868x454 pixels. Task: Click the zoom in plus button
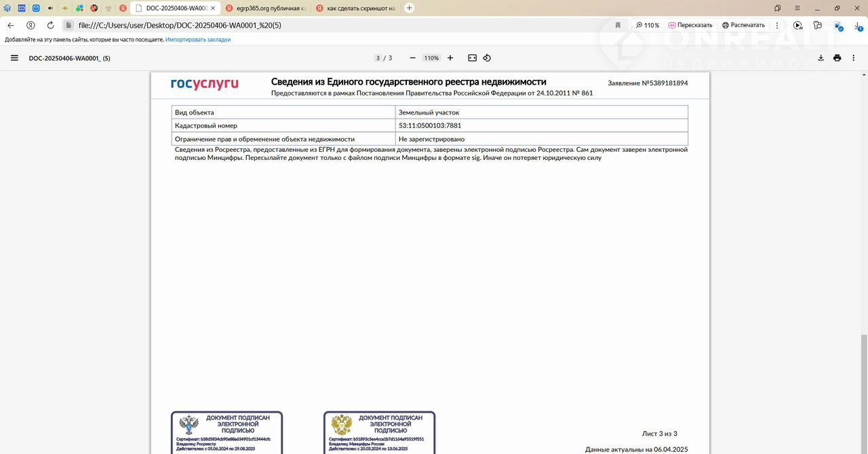[450, 58]
